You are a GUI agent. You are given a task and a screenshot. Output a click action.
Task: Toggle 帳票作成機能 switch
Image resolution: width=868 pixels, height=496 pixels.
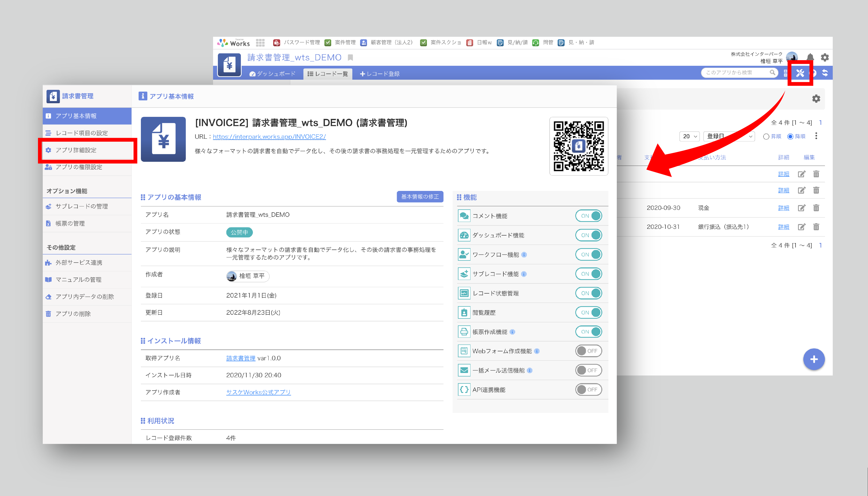[588, 332]
